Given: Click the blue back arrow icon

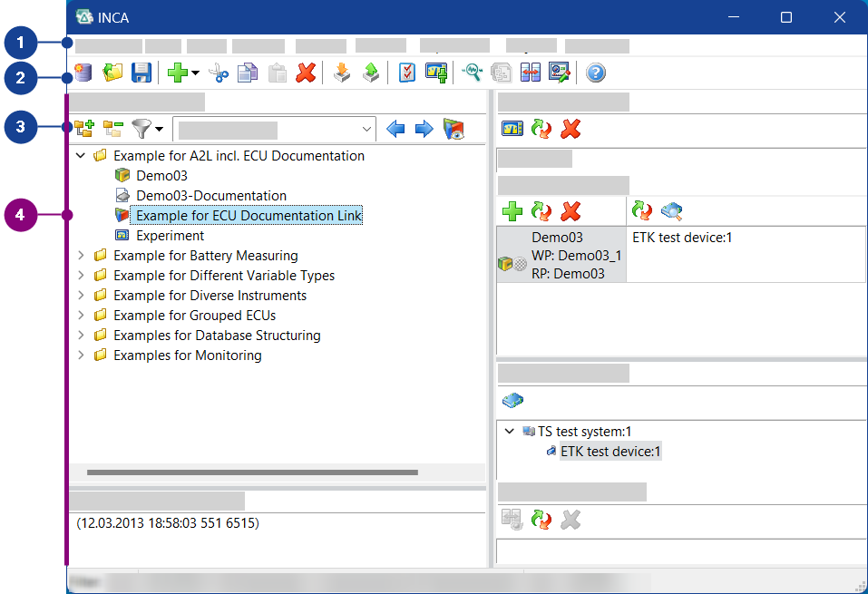Looking at the screenshot, I should (x=395, y=130).
